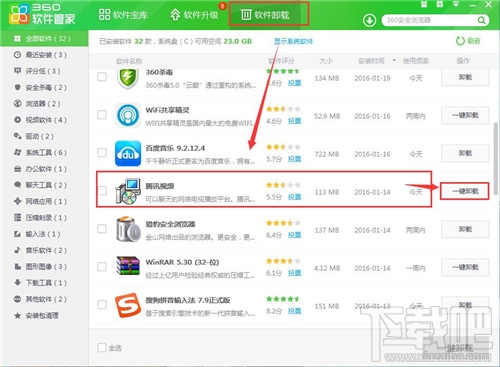Click the 刷新 refresh icon

click(460, 41)
